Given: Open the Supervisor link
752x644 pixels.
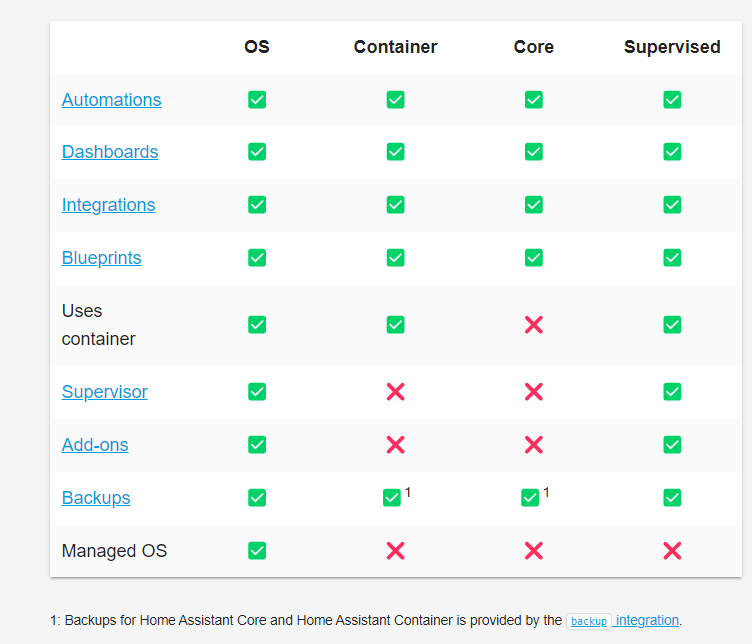Looking at the screenshot, I should tap(104, 392).
